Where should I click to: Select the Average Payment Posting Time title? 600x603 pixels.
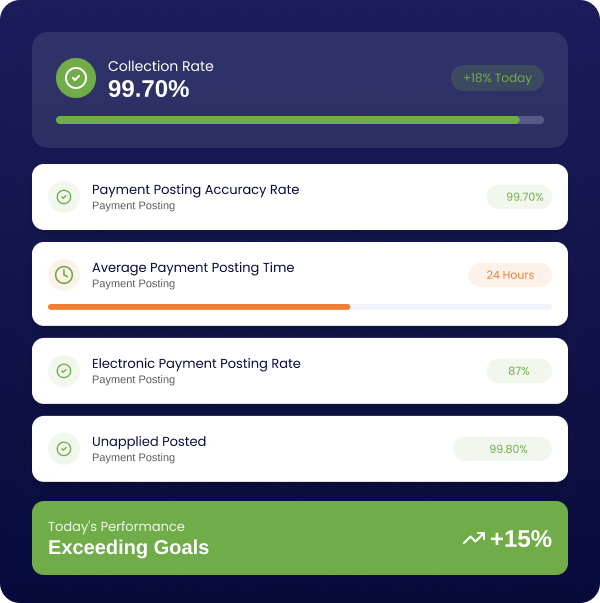point(193,267)
